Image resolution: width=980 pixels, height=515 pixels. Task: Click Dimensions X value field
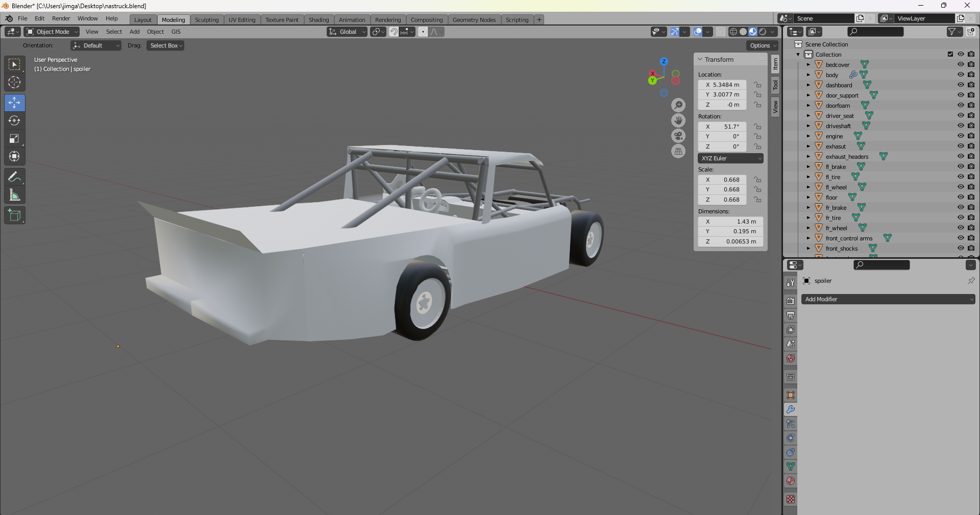(730, 222)
